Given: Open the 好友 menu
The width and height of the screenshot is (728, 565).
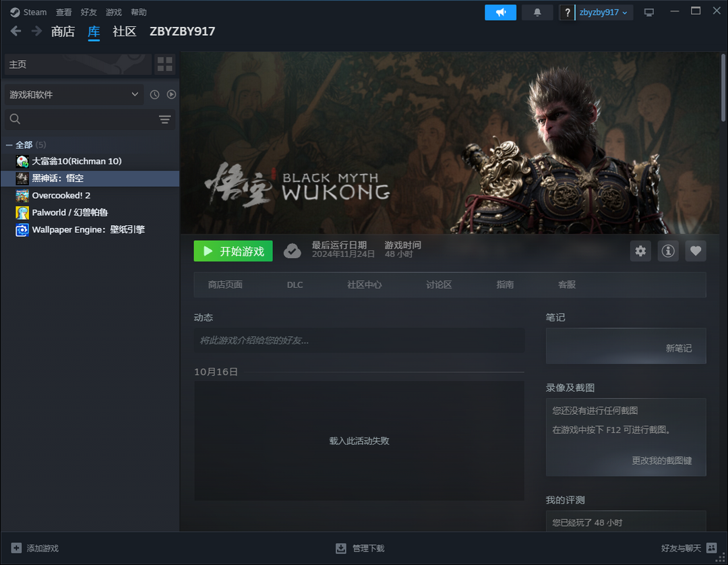Looking at the screenshot, I should click(88, 12).
